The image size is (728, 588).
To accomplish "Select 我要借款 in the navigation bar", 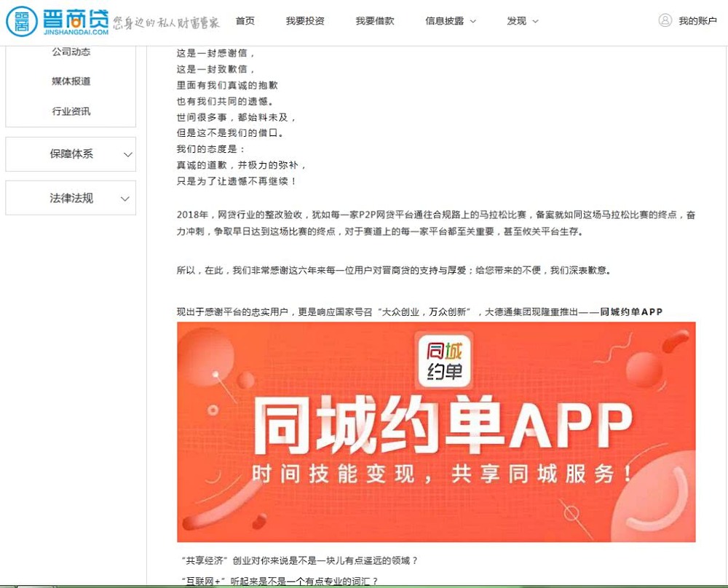I will pyautogui.click(x=374, y=21).
